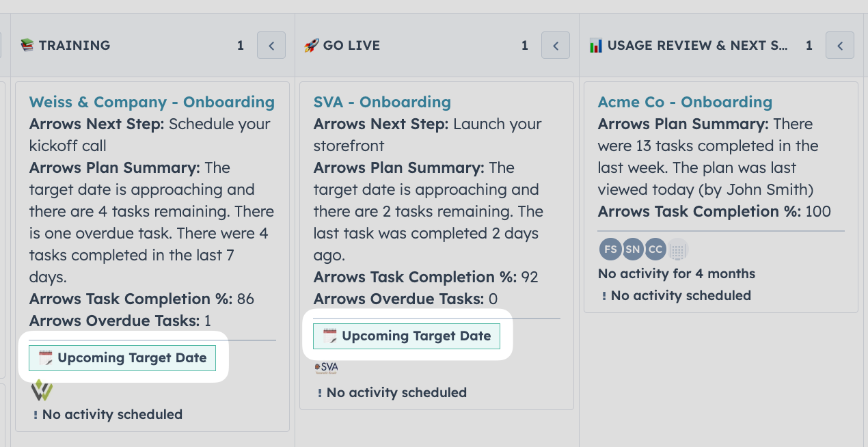Viewport: 868px width, 447px height.
Task: Collapse the TRAINING column
Action: [x=271, y=44]
